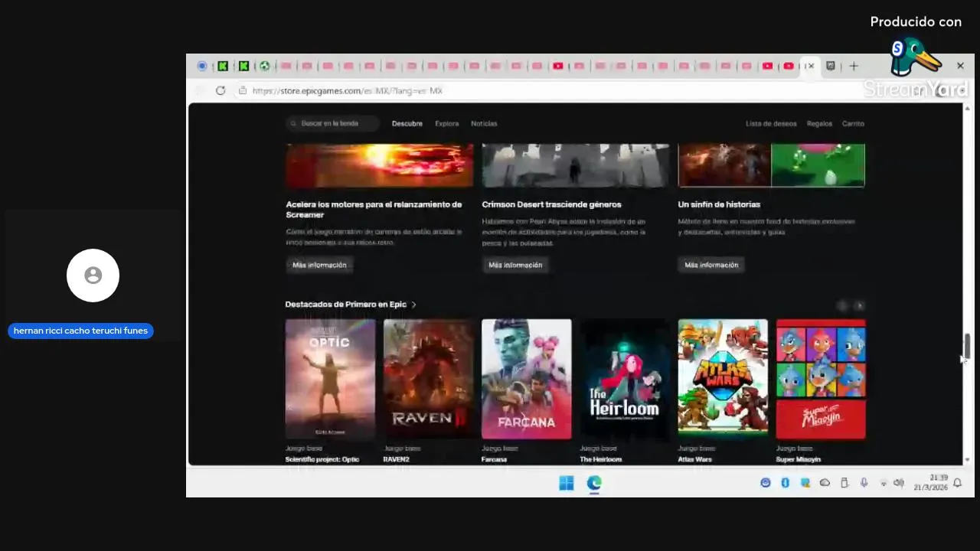Open Lista de deseos
This screenshot has width=980, height=551.
(x=771, y=123)
